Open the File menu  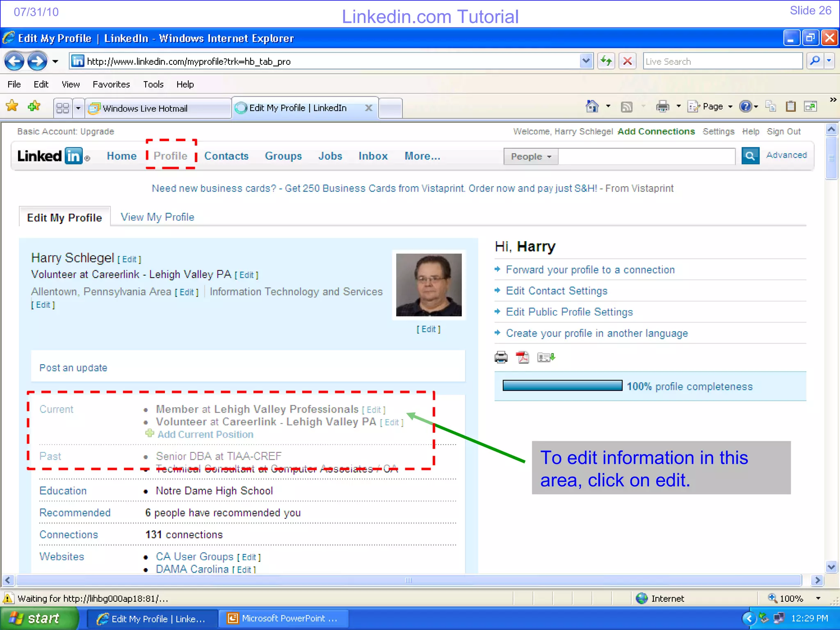click(14, 84)
